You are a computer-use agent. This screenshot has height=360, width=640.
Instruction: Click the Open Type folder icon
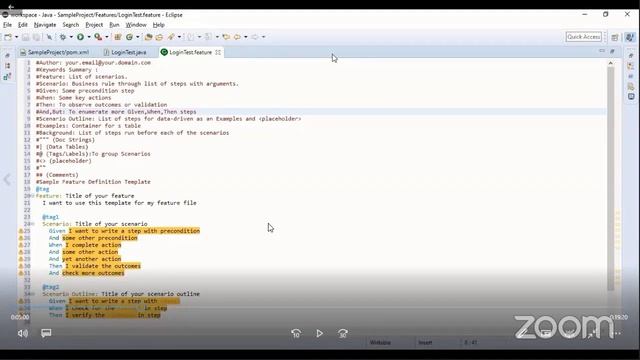pyautogui.click(x=149, y=37)
